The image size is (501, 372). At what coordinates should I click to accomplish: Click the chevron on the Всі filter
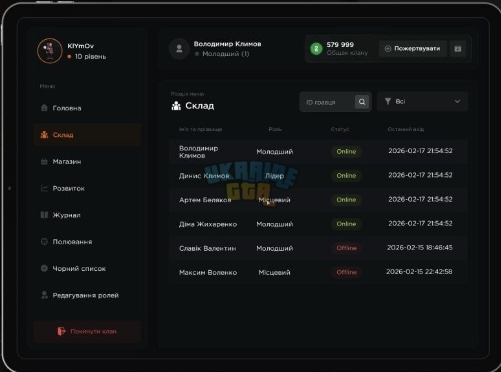point(457,101)
